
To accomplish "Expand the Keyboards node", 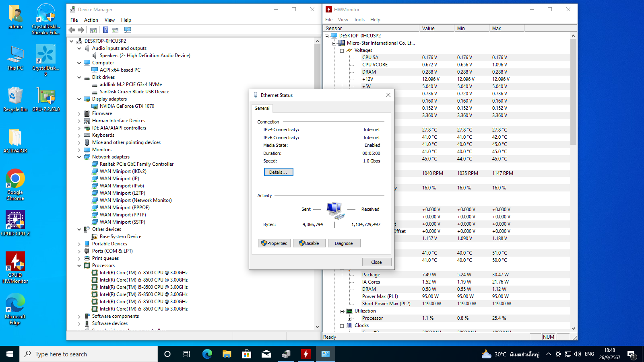I will click(79, 135).
